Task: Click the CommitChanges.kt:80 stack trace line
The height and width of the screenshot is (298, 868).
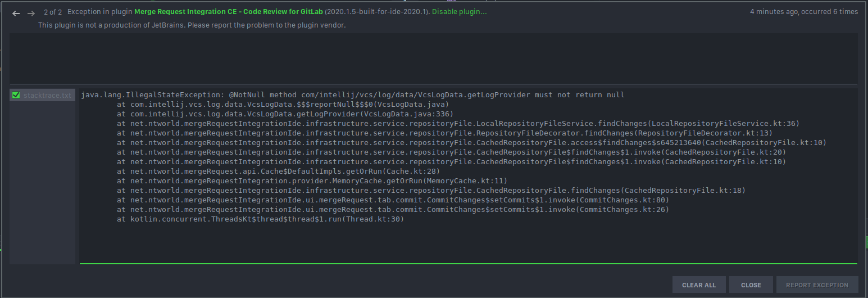Action: [x=393, y=200]
